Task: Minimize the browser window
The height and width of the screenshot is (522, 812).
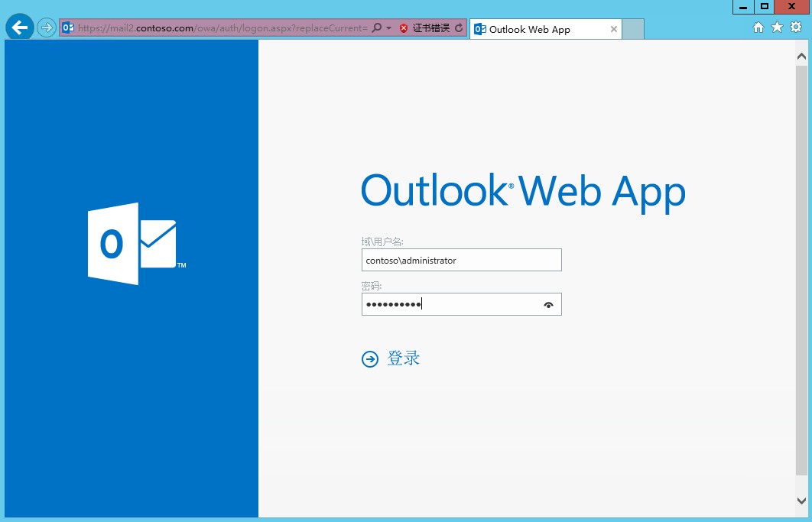Action: point(743,7)
